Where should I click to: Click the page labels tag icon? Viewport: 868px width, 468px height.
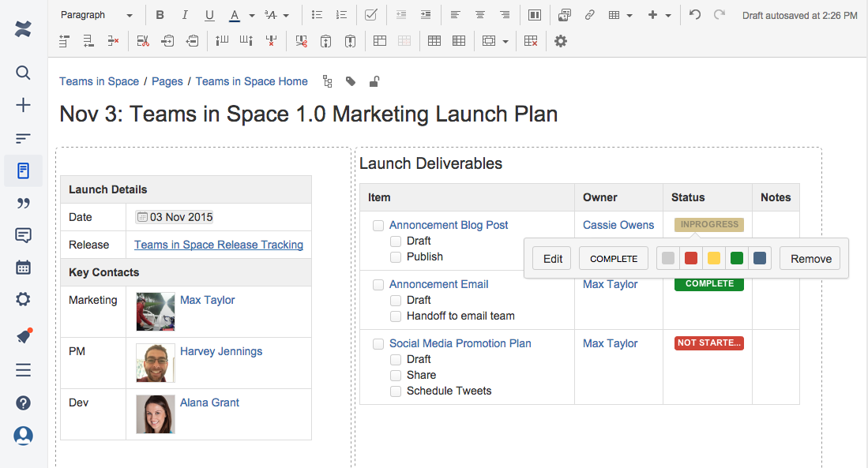[x=351, y=81]
